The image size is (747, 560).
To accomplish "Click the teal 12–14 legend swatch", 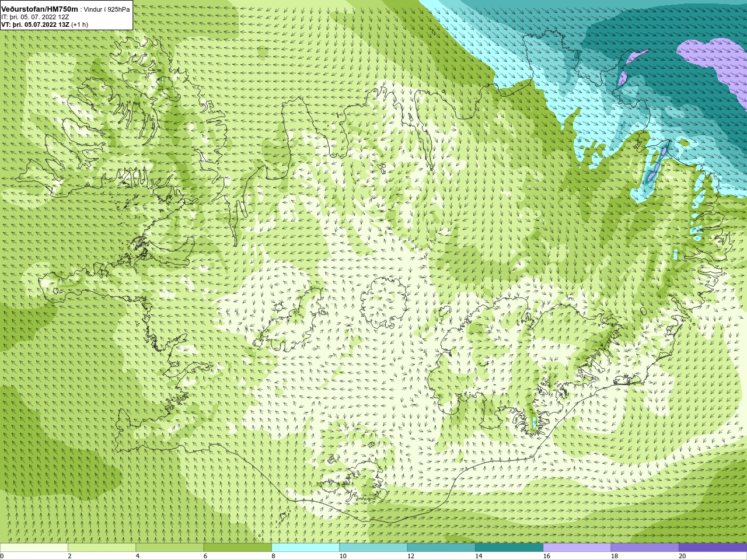I will (x=441, y=548).
